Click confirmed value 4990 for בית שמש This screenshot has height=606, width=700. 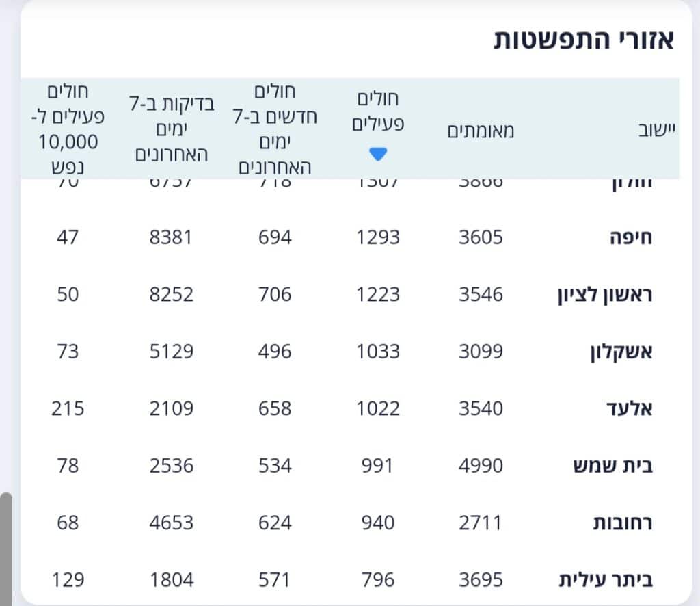tap(481, 466)
